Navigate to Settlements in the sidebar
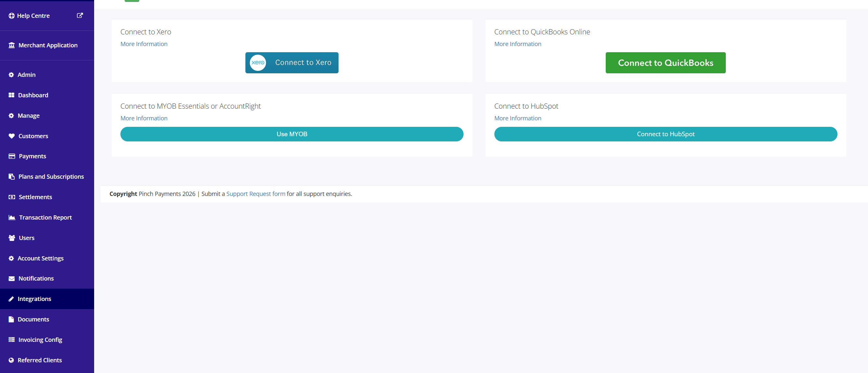This screenshot has width=868, height=373. tap(35, 197)
